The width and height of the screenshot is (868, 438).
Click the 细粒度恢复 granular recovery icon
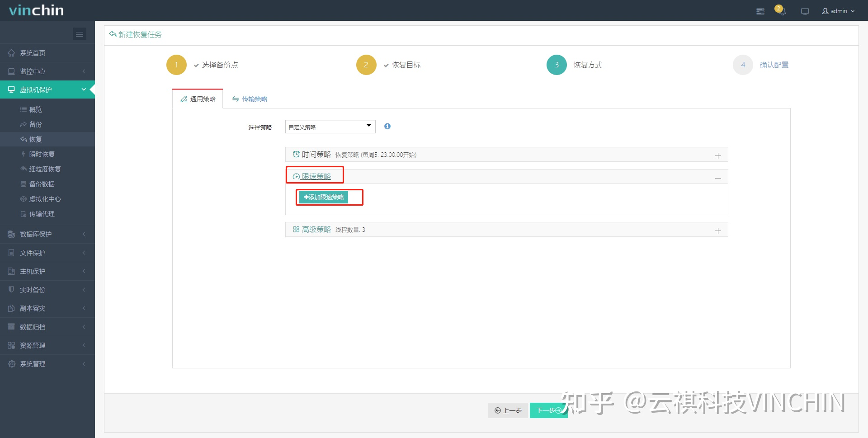(24, 169)
